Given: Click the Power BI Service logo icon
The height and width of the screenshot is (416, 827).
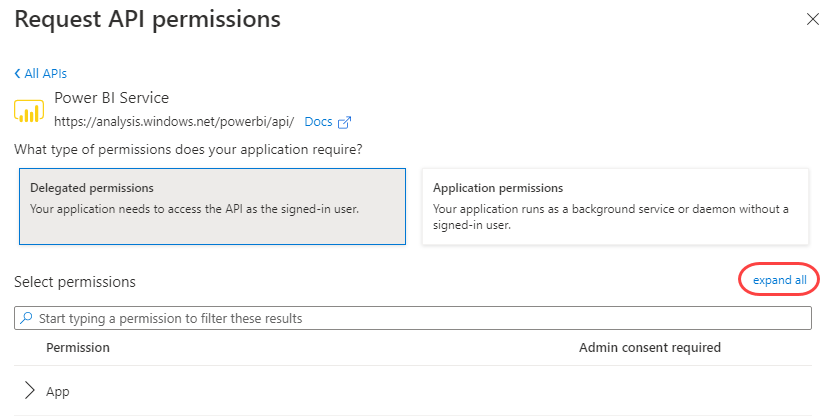Looking at the screenshot, I should [29, 110].
